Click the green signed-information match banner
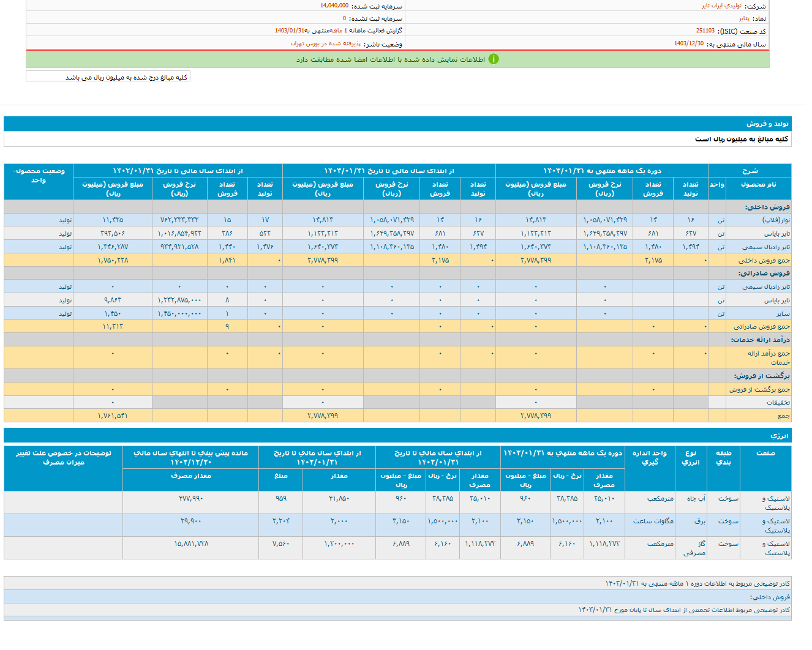The height and width of the screenshot is (650, 812). 391,59
